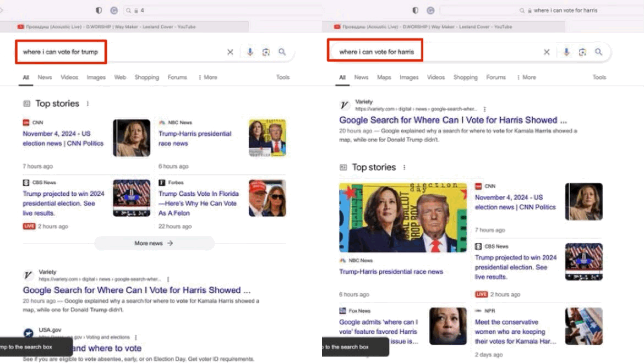Open Top stories options menu on left

coord(88,104)
